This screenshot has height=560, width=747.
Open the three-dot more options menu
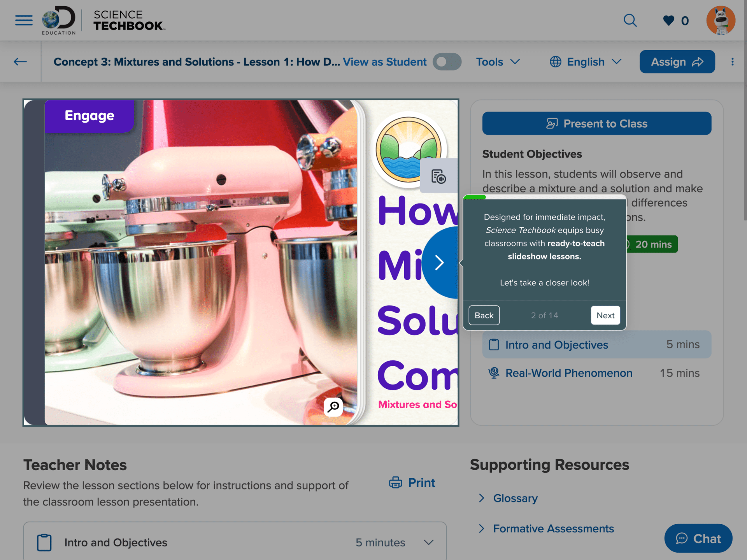point(732,61)
